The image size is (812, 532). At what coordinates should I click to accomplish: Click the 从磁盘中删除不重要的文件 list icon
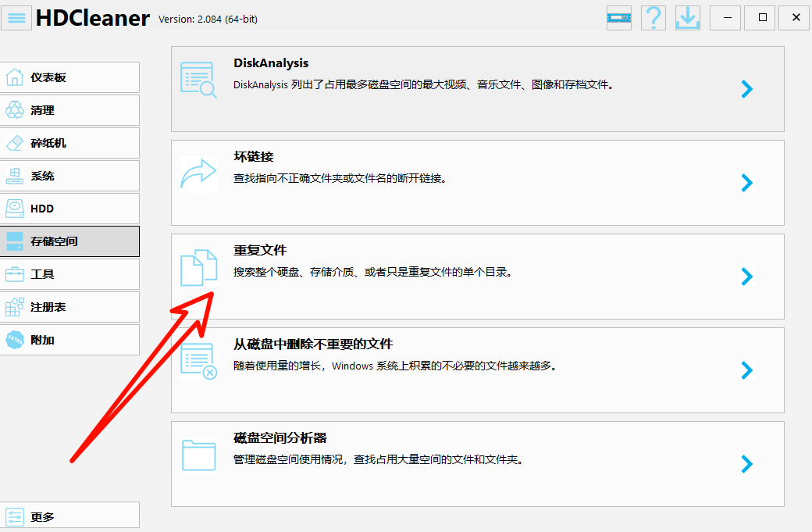click(198, 361)
